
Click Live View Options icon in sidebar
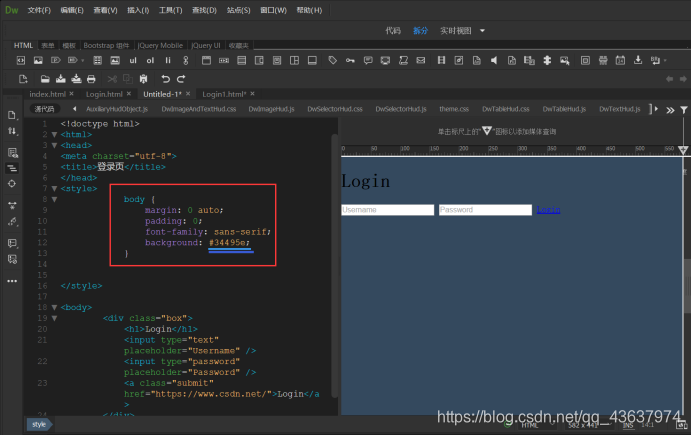point(12,153)
